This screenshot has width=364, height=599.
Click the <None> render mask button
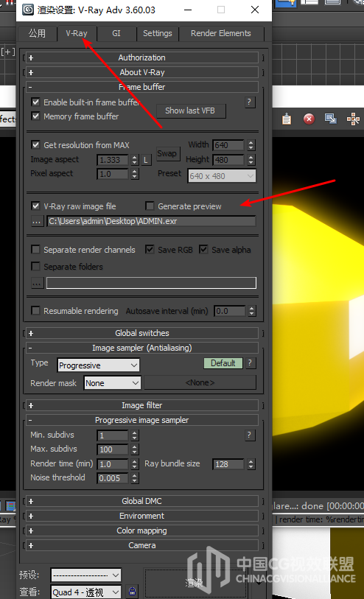click(200, 382)
